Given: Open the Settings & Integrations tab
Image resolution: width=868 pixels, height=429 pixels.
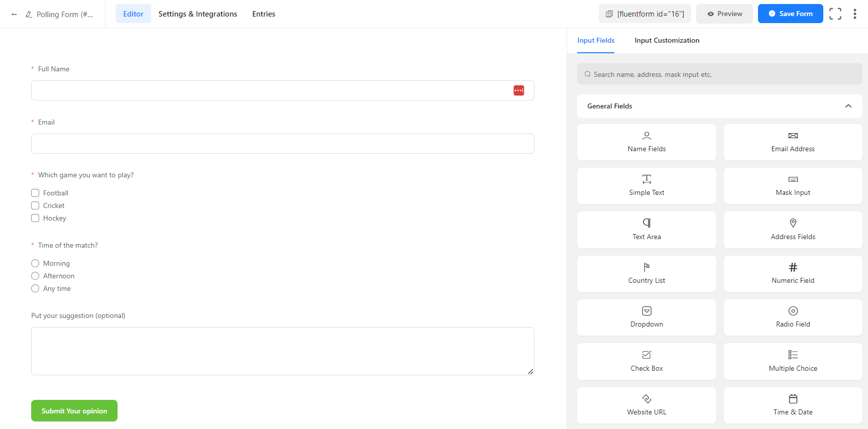Looking at the screenshot, I should 197,14.
